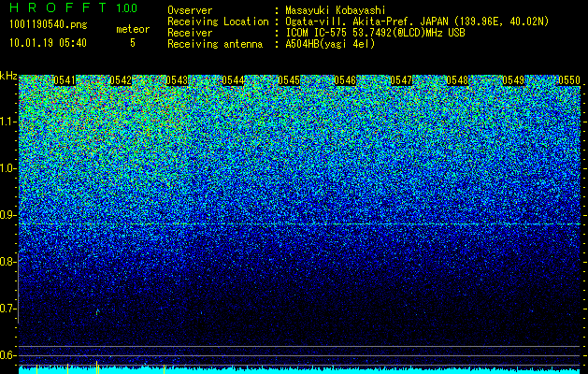This screenshot has width=588, height=374.
Task: Select the Ogata-vill. Akita-Pref. JAPAN location text
Action: [x=417, y=22]
